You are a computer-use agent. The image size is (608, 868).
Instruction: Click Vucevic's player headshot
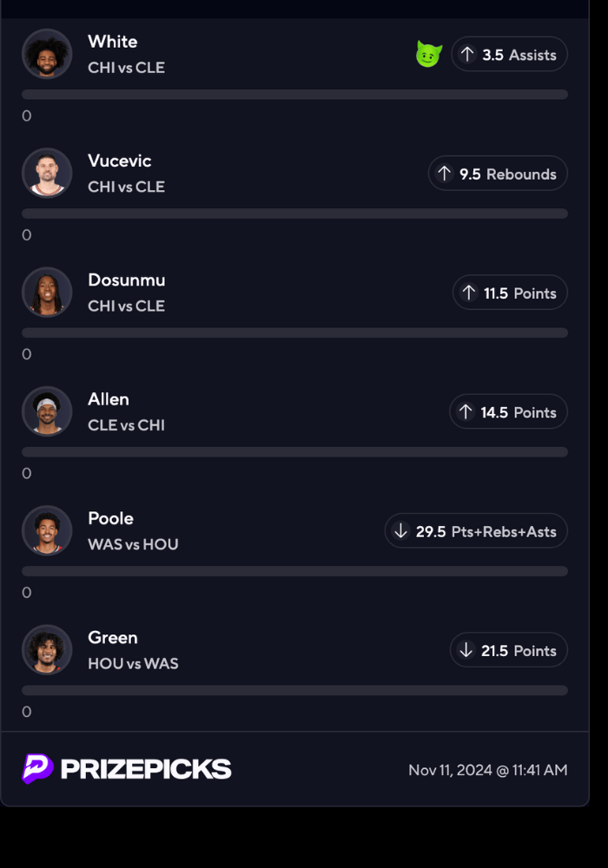click(x=47, y=173)
